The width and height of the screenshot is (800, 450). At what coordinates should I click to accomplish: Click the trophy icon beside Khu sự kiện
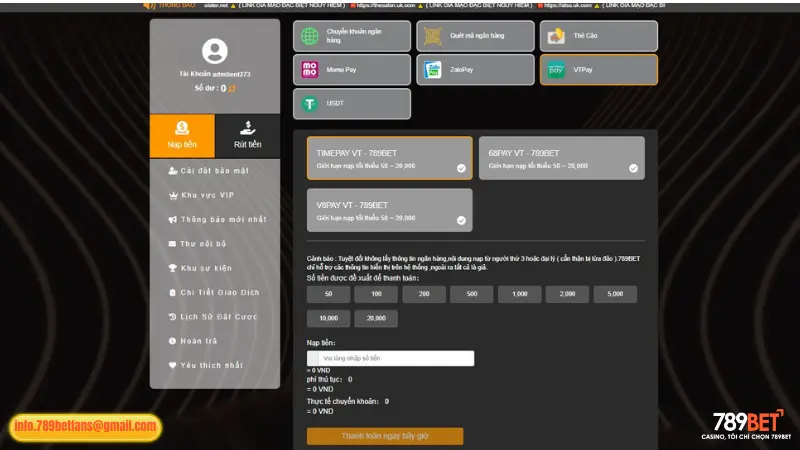(172, 268)
